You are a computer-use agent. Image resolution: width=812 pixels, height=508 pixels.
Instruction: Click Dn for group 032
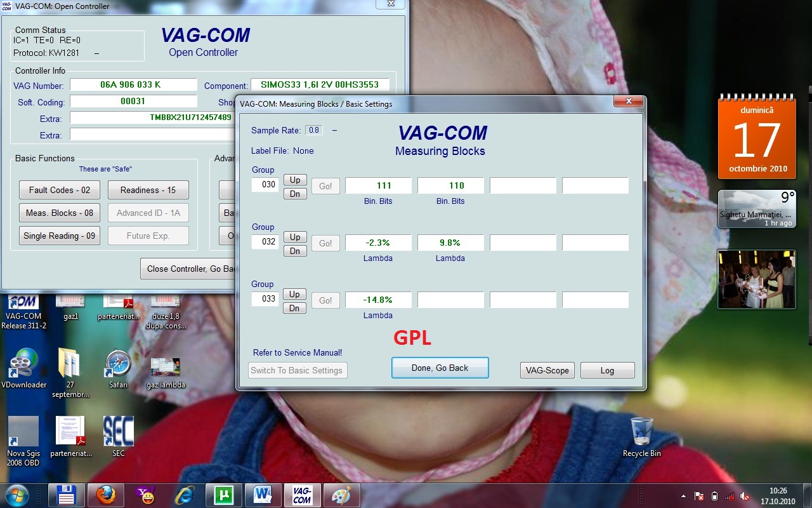pyautogui.click(x=294, y=251)
